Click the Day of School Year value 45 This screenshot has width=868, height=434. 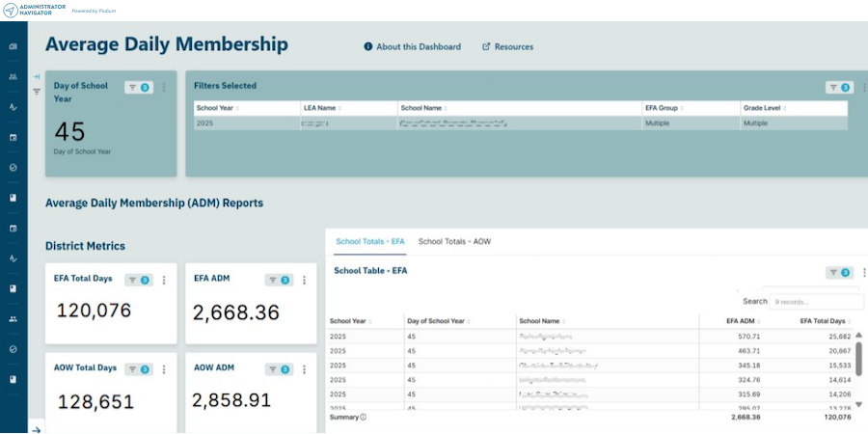click(x=69, y=132)
